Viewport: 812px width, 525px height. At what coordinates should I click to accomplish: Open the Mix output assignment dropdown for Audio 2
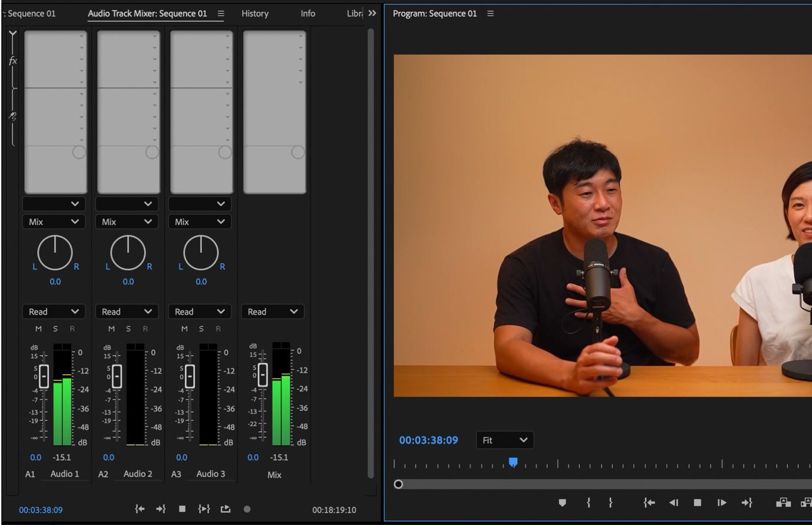tap(127, 221)
